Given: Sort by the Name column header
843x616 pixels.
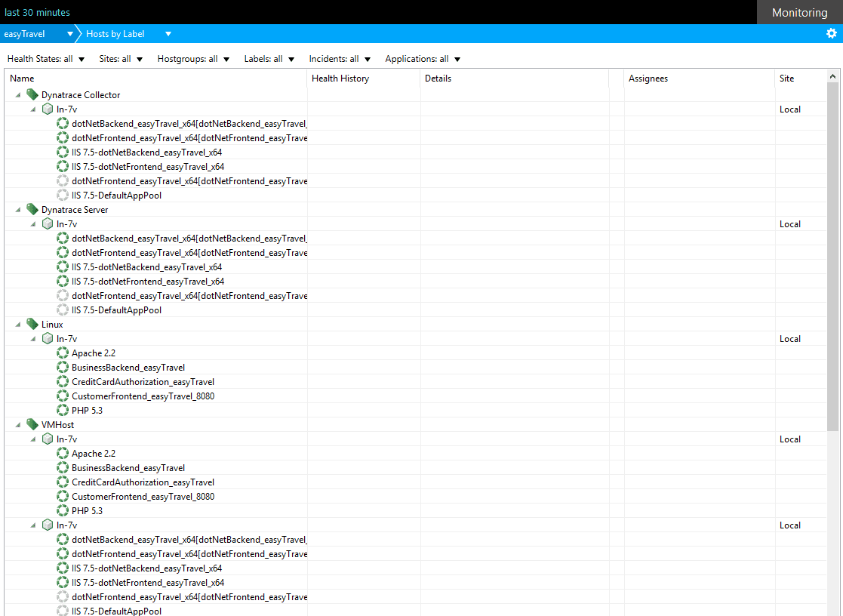Looking at the screenshot, I should [156, 79].
